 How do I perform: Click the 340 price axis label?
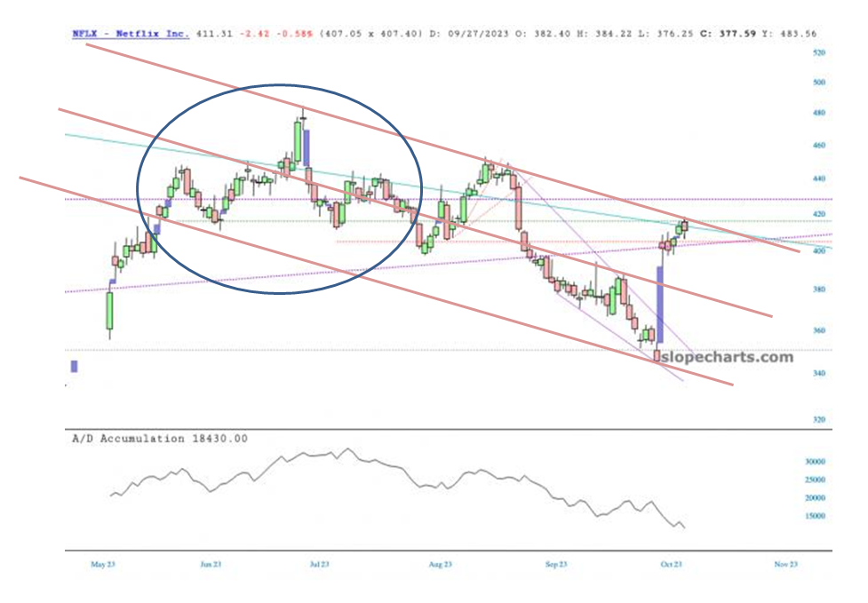[x=819, y=373]
